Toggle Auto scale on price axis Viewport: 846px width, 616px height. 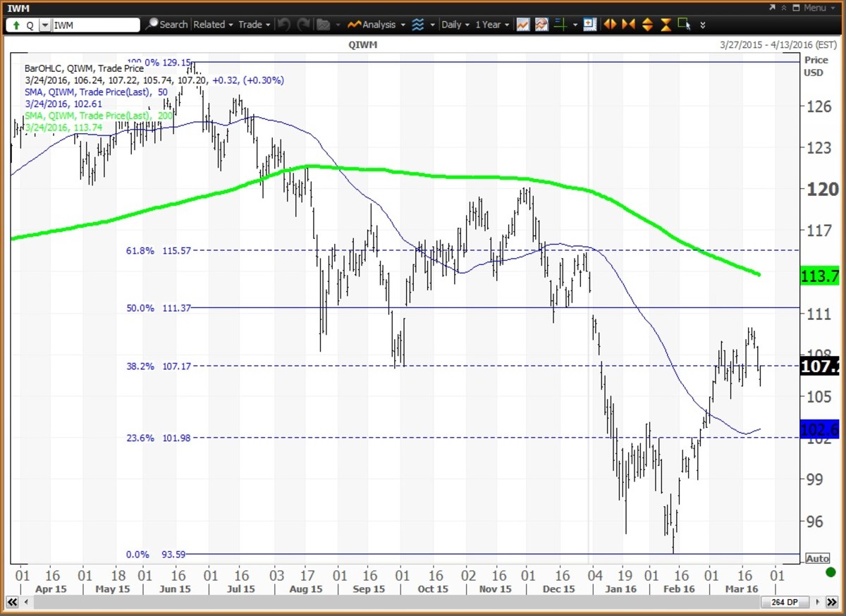pos(817,558)
